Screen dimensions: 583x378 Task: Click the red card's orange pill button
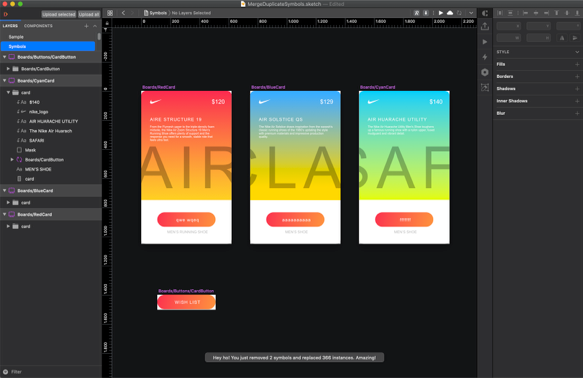click(x=186, y=220)
